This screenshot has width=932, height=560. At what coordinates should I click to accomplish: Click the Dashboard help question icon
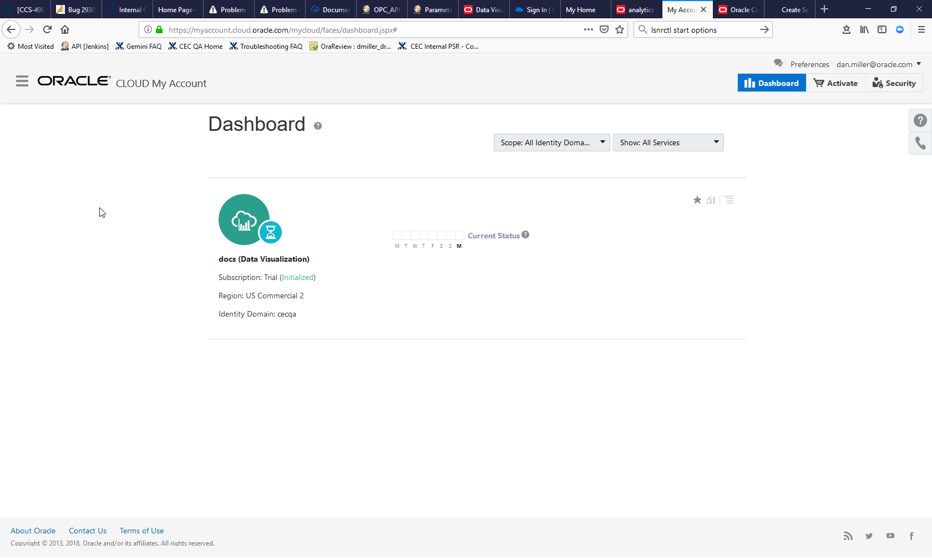[318, 126]
